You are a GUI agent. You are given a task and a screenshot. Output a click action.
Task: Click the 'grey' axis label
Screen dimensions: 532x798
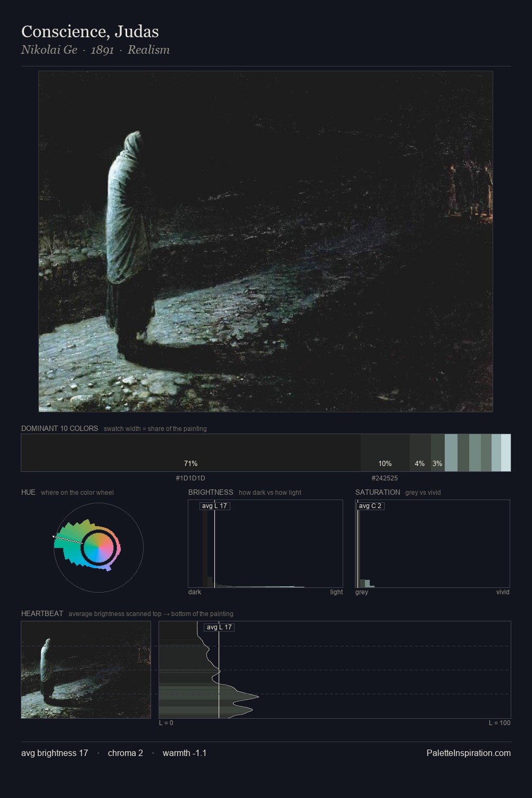coord(362,592)
